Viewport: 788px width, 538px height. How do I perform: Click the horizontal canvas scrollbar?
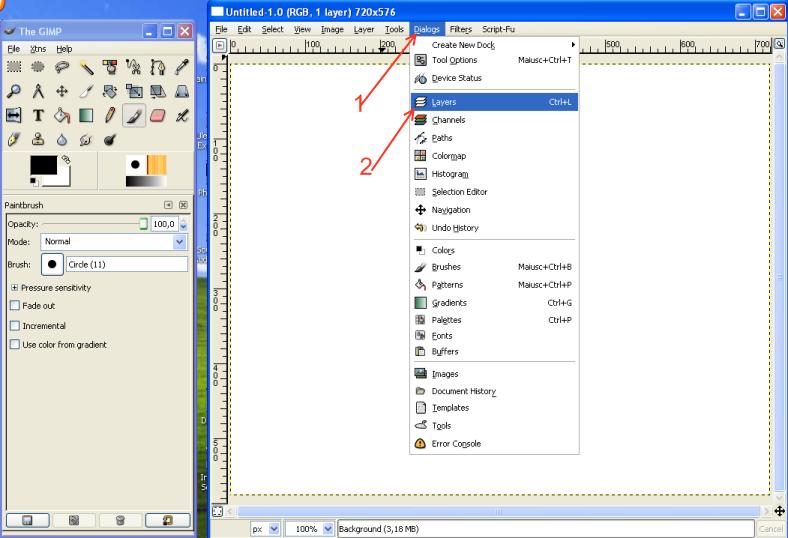click(x=499, y=511)
